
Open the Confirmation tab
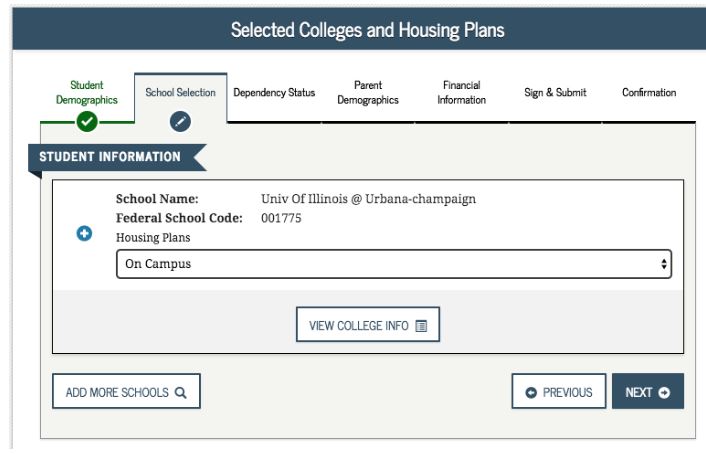pyautogui.click(x=649, y=92)
